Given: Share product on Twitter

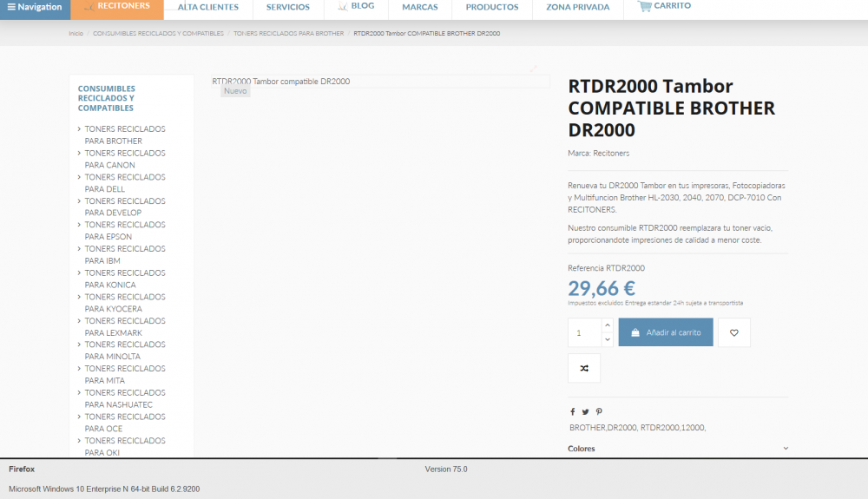Looking at the screenshot, I should (585, 411).
